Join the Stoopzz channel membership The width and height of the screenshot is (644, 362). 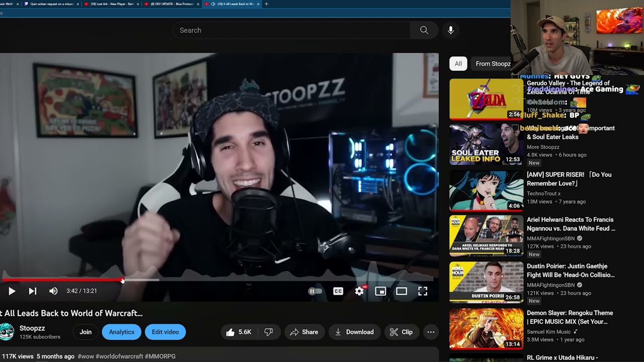pos(86,332)
